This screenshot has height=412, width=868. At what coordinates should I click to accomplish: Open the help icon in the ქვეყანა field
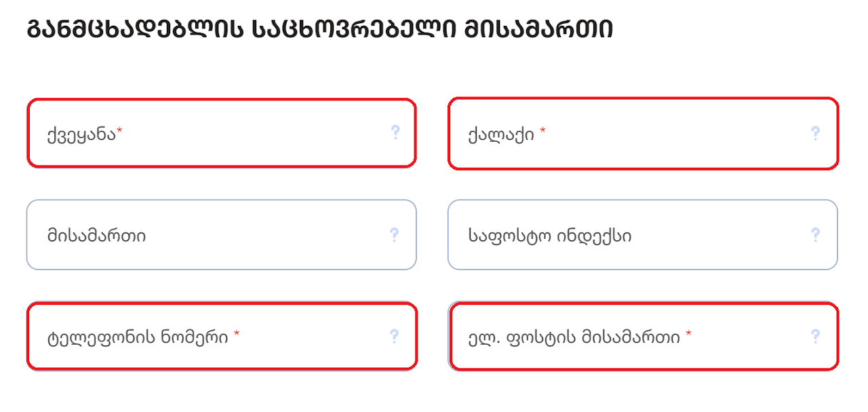pyautogui.click(x=395, y=132)
